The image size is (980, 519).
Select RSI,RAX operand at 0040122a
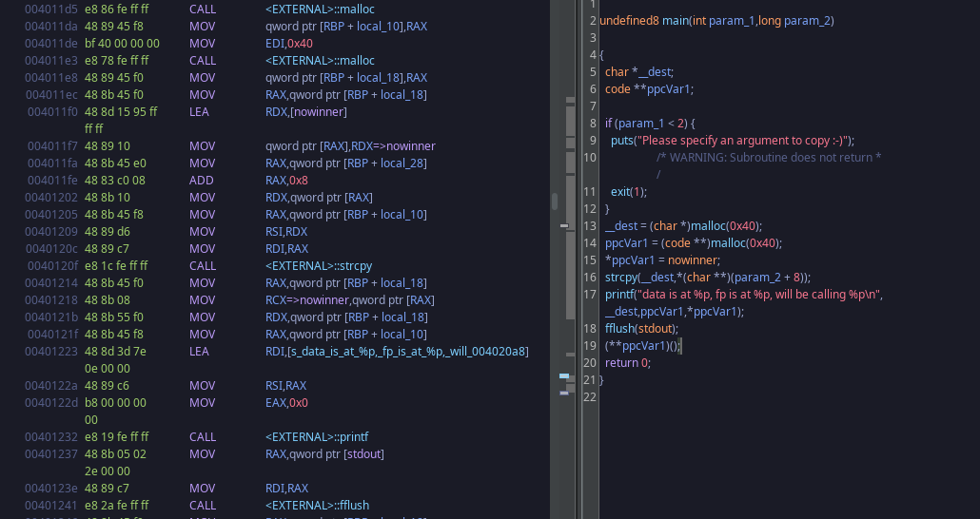[x=285, y=385]
